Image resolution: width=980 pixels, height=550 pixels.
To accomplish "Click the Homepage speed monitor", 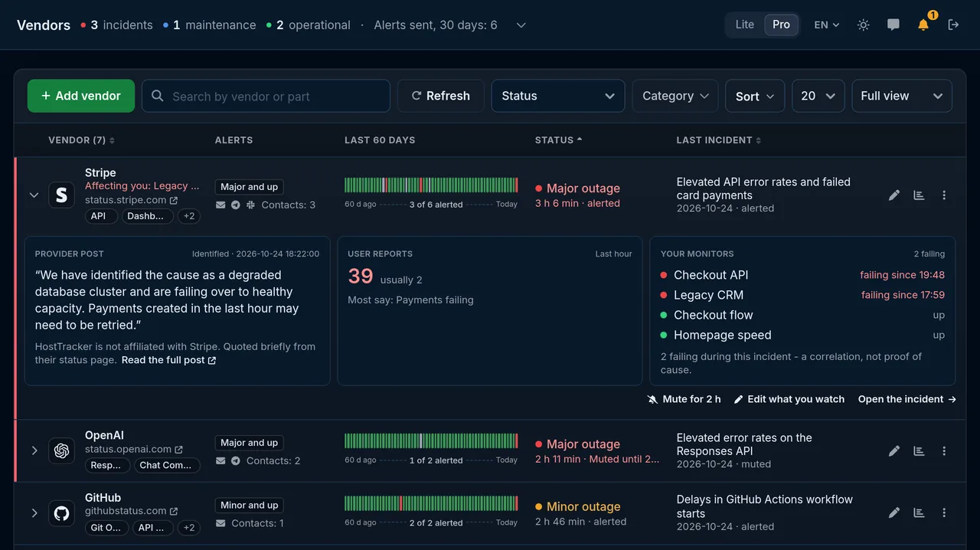I will pos(802,335).
